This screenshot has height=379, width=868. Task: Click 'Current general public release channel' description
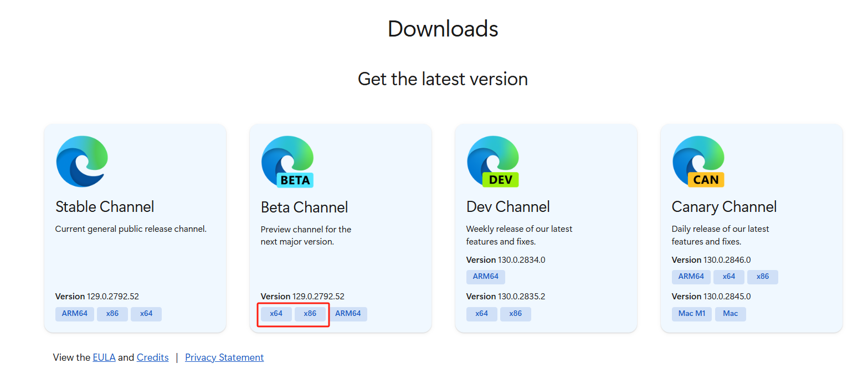pos(131,229)
